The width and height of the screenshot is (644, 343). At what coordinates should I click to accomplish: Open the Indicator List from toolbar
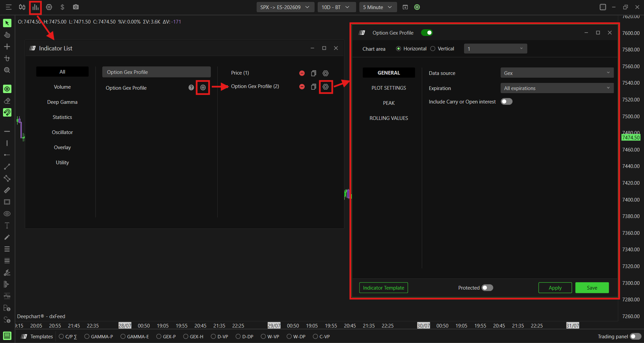(x=36, y=7)
